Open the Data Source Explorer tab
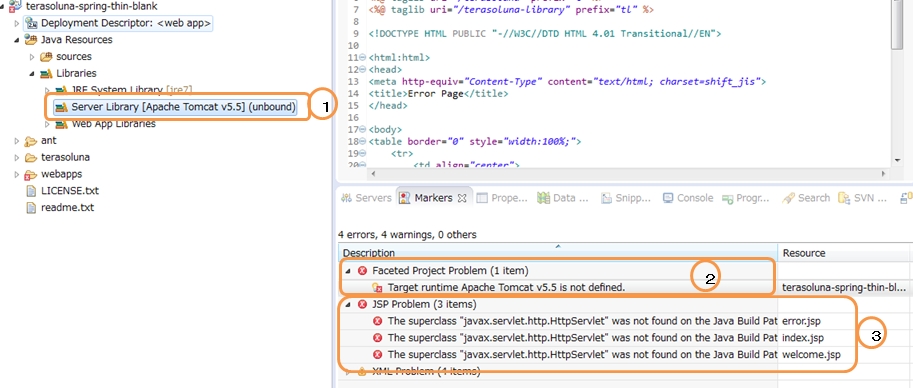Screen dimensions: 913x388 point(563,198)
